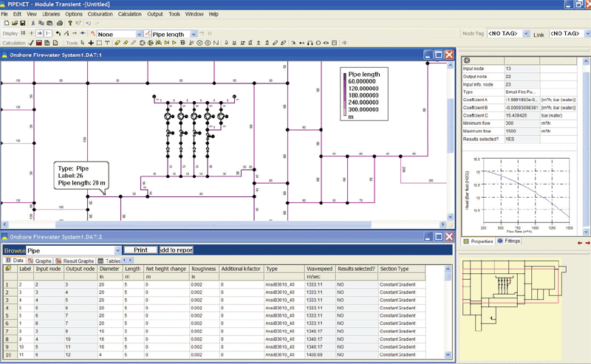Open help with yellow question mark icon
The image size is (591, 364).
pyautogui.click(x=70, y=23)
